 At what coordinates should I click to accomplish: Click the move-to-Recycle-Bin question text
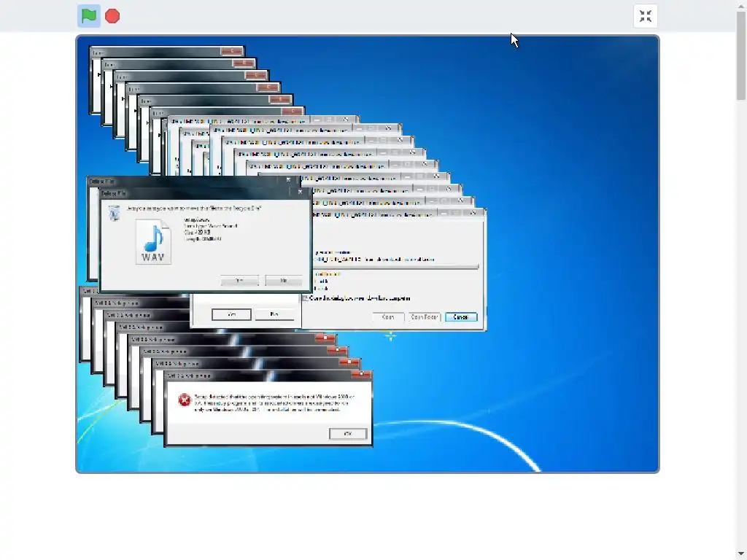coord(194,208)
